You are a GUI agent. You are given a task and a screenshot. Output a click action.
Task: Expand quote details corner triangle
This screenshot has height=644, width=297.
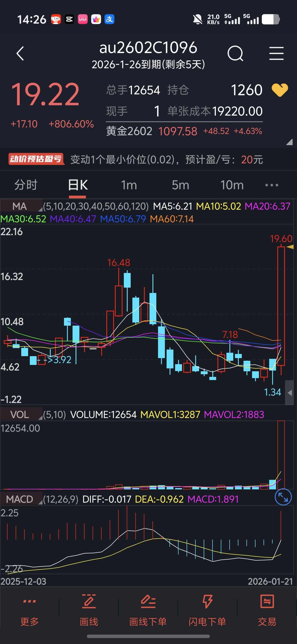coord(289,142)
